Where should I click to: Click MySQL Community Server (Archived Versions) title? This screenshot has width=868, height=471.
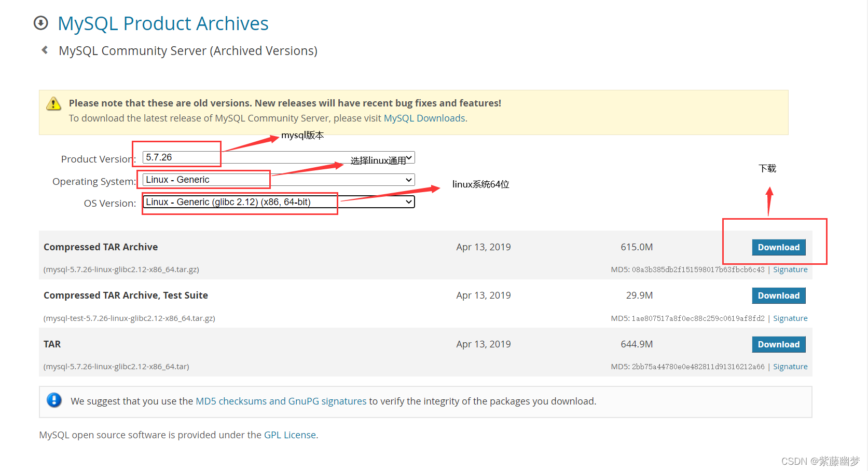click(188, 51)
